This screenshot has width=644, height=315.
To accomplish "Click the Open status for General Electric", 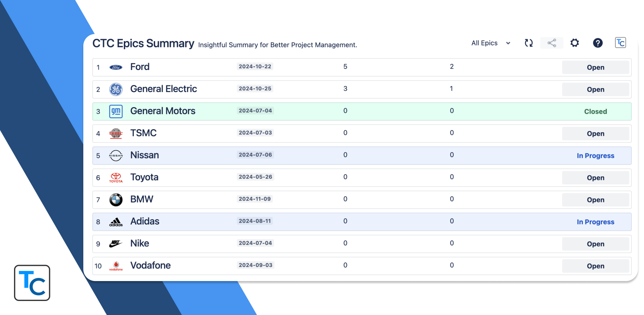I will (x=595, y=89).
